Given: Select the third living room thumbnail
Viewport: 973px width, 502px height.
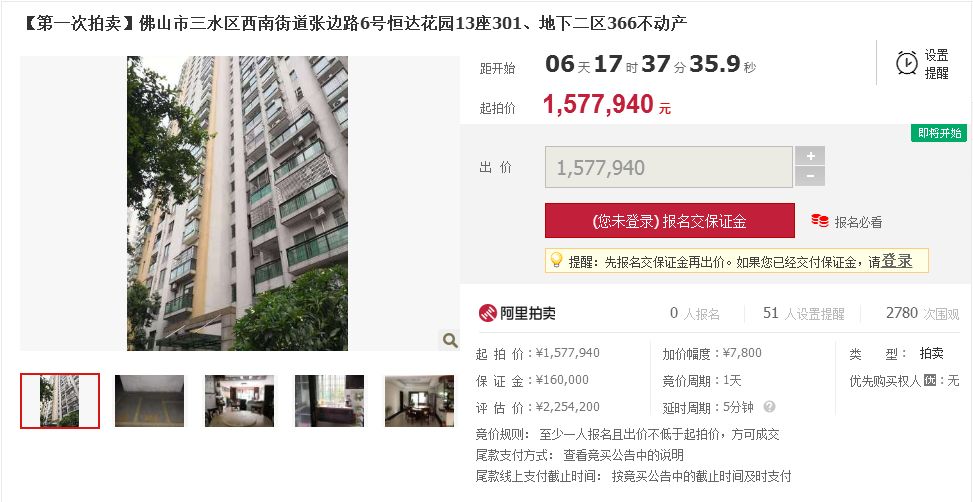Looking at the screenshot, I should pyautogui.click(x=240, y=401).
